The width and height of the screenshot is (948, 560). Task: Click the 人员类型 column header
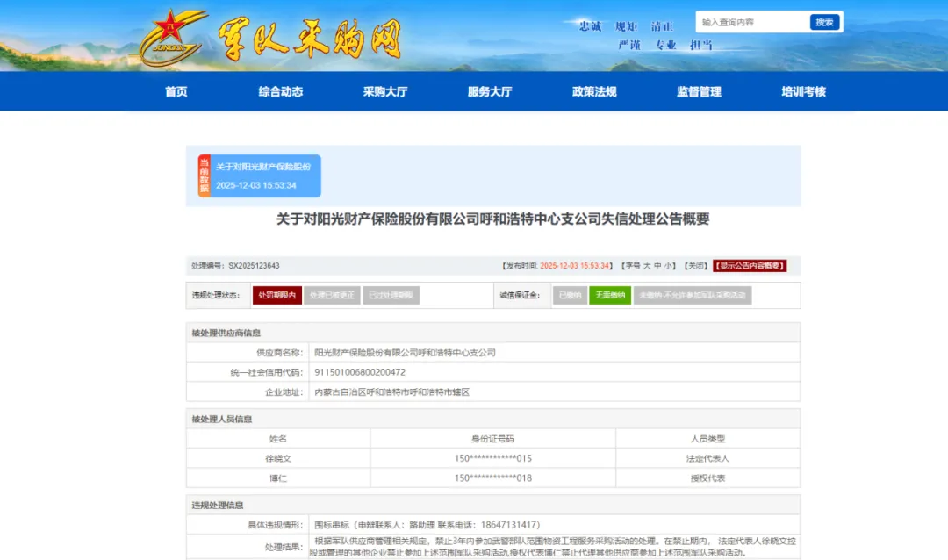coord(707,439)
